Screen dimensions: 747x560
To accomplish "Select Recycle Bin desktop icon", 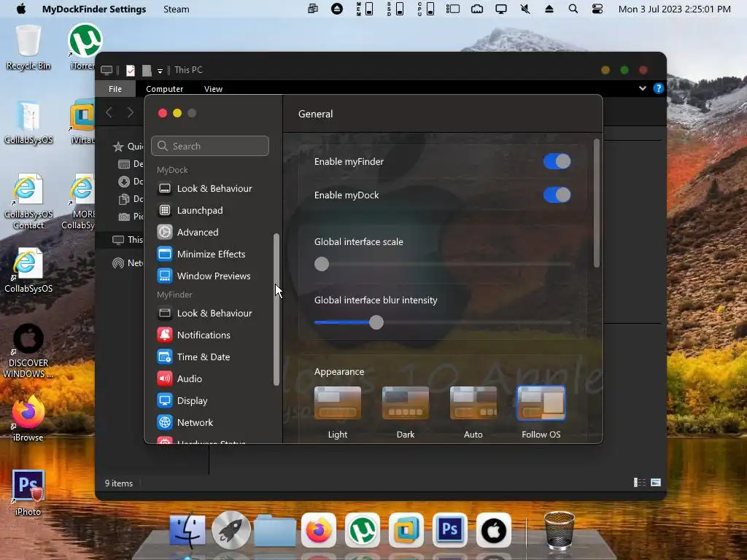I will (x=28, y=47).
